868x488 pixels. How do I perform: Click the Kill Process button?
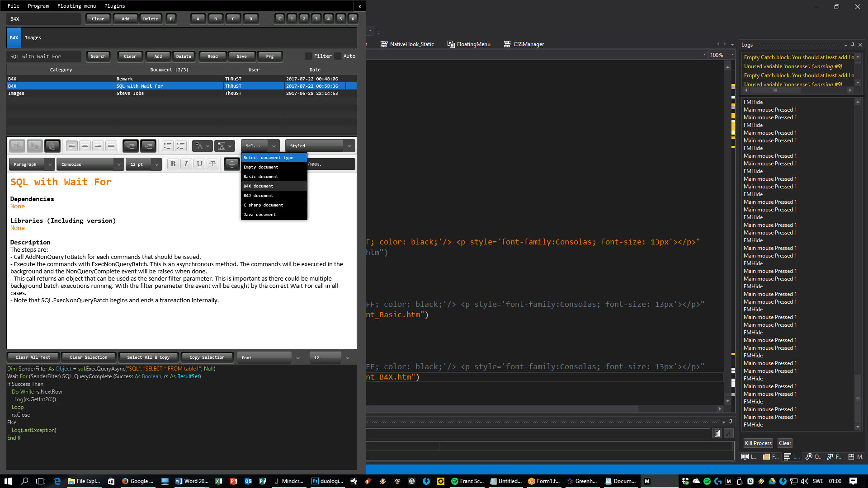point(758,443)
